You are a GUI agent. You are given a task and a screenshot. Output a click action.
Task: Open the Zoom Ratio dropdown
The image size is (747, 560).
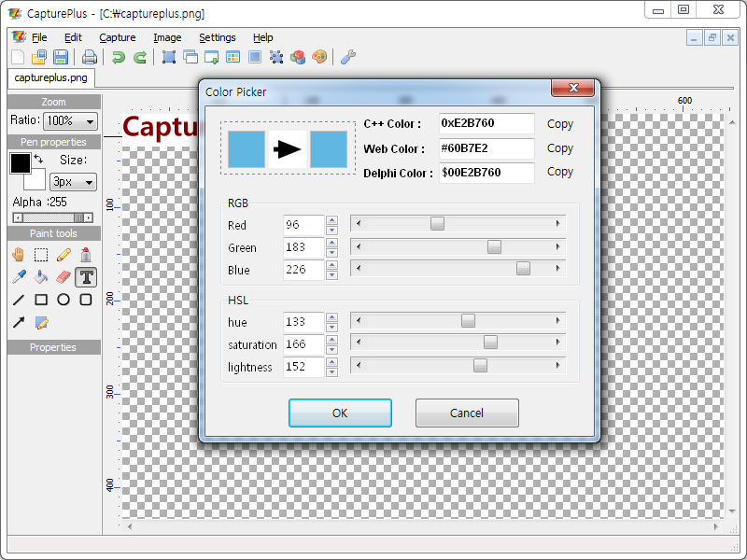[x=72, y=121]
